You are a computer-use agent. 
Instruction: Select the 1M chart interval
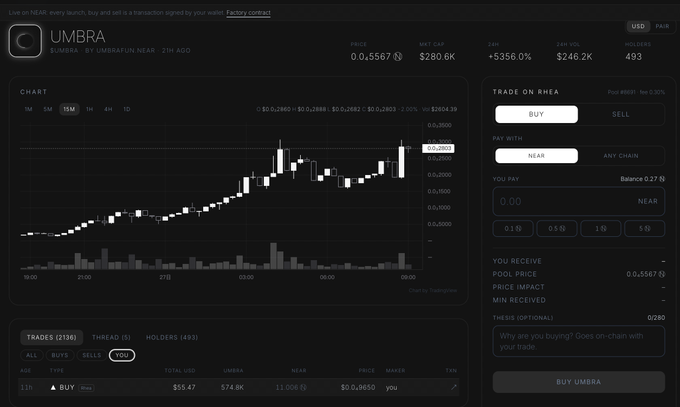[28, 109]
